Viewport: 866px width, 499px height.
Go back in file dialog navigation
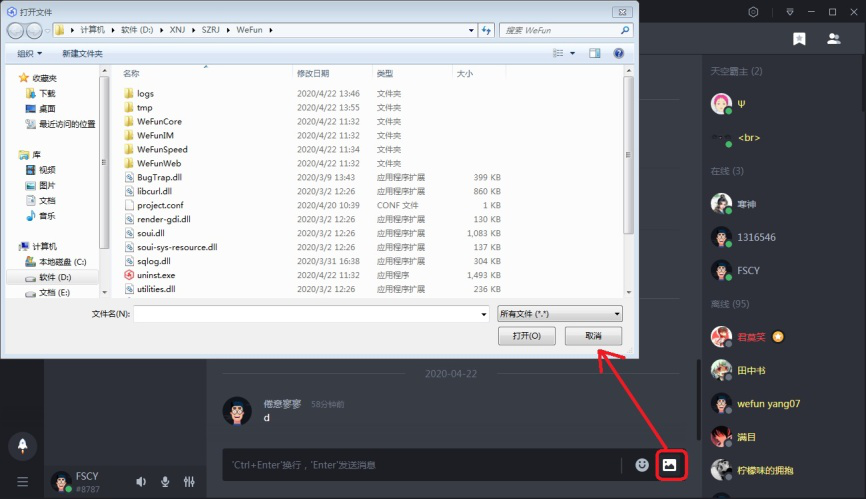coord(15,31)
